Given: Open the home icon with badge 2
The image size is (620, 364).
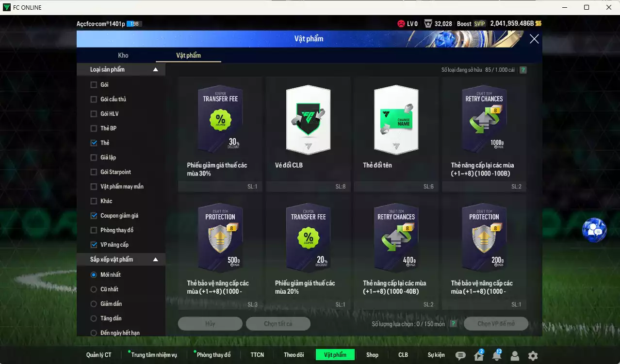Looking at the screenshot, I should (478, 356).
